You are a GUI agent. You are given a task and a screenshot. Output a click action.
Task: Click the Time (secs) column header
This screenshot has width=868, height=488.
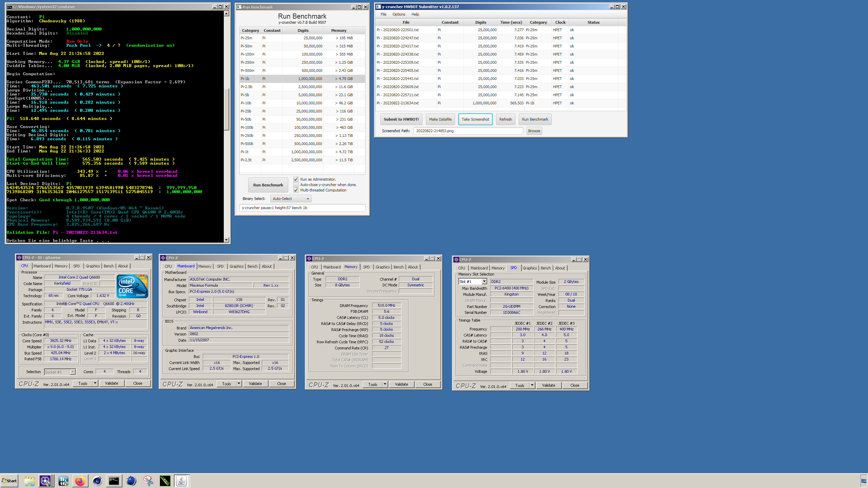(511, 22)
